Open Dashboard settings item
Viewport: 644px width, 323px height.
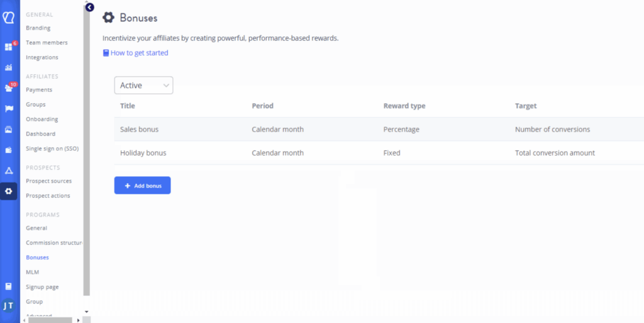click(41, 134)
